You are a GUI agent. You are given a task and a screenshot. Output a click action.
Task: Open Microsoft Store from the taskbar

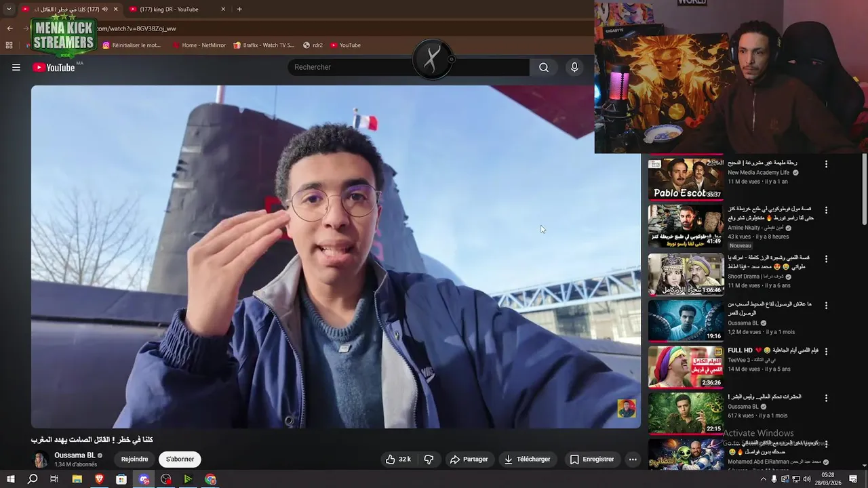[122, 479]
